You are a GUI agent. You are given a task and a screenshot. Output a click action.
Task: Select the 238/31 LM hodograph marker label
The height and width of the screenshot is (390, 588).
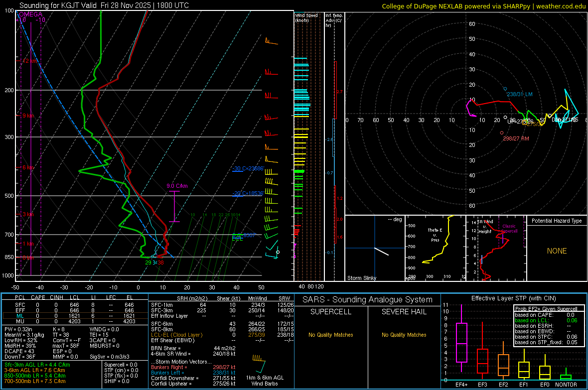coord(520,94)
